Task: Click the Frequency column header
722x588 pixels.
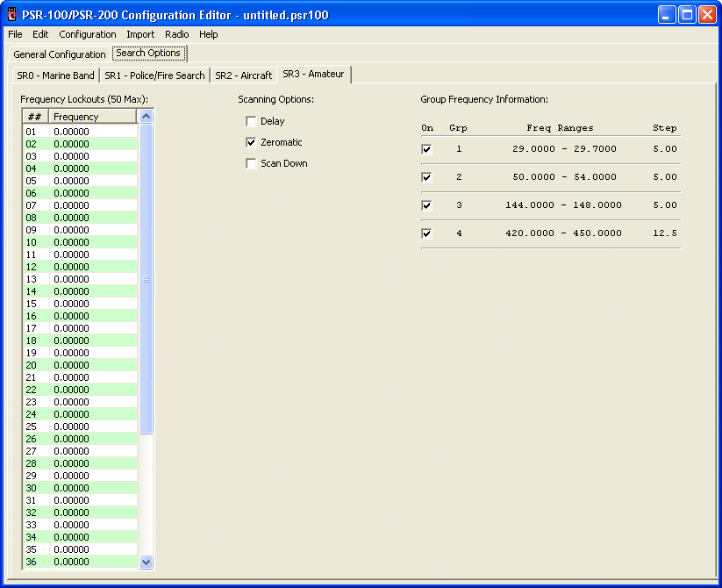Action: (x=93, y=117)
